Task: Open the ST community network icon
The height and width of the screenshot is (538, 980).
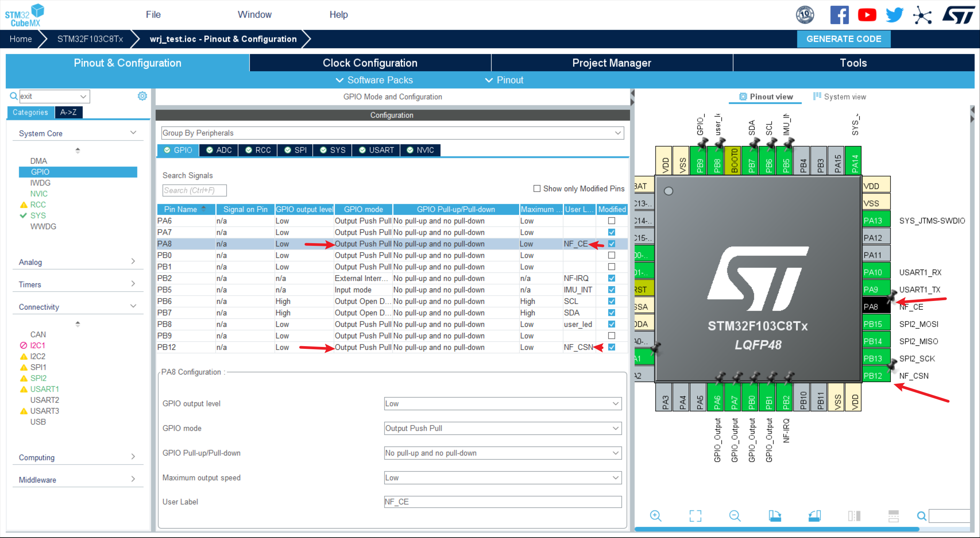Action: [922, 15]
